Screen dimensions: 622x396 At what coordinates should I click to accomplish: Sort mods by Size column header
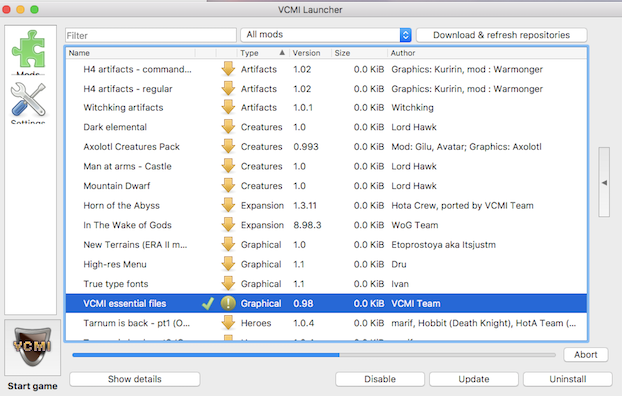(359, 53)
